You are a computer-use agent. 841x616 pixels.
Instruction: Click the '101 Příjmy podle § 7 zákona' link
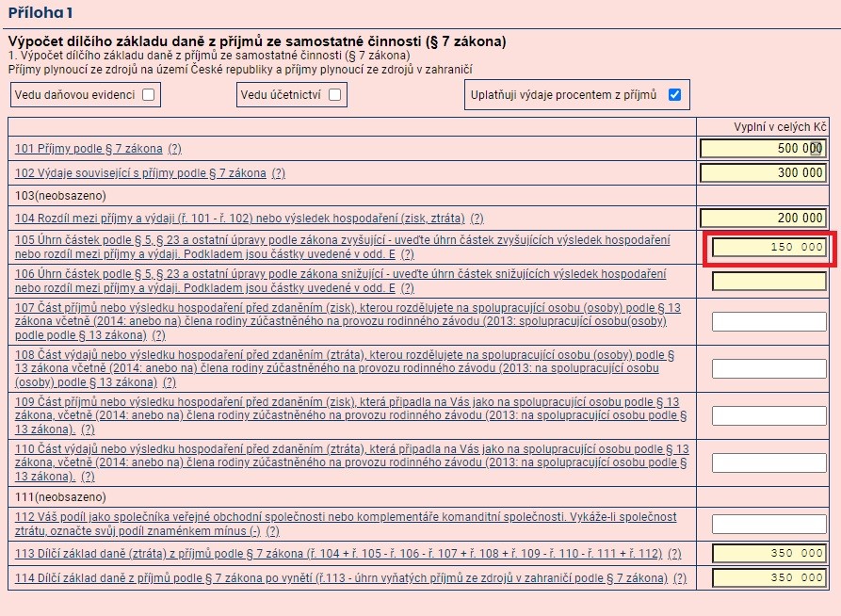tap(89, 149)
